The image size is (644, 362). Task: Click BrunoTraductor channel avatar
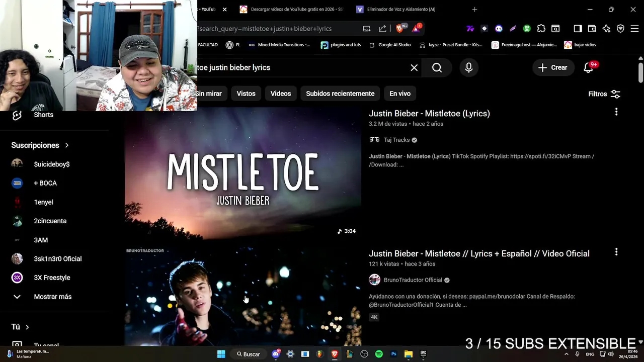pos(374,280)
